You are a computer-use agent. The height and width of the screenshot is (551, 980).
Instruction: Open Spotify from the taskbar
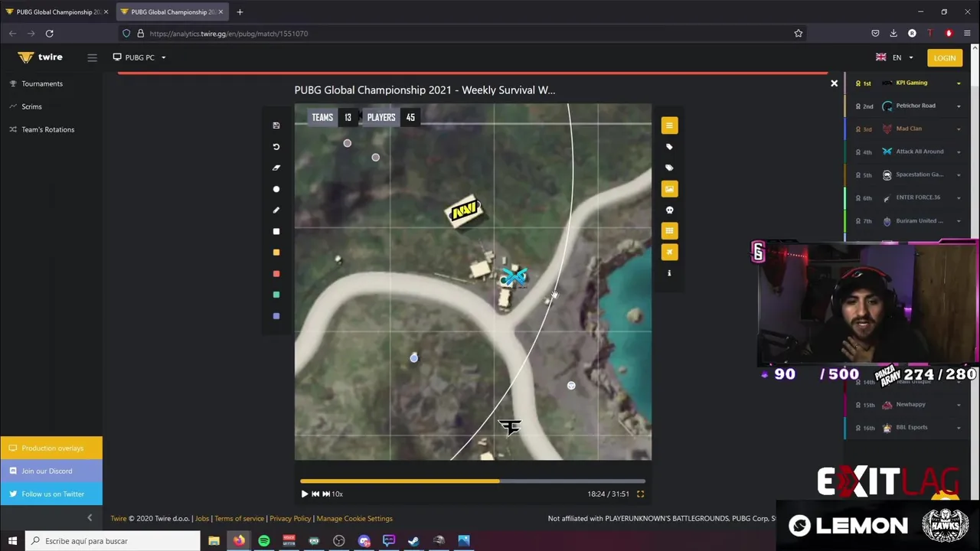tap(264, 541)
